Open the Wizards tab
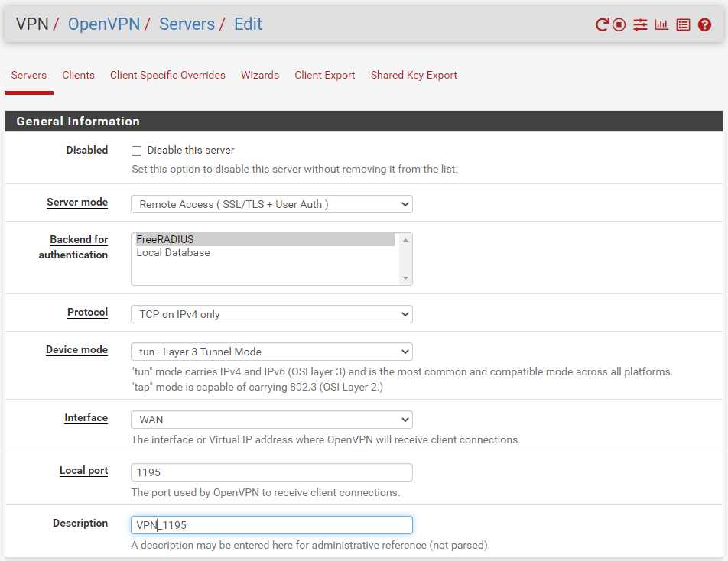 pyautogui.click(x=260, y=75)
